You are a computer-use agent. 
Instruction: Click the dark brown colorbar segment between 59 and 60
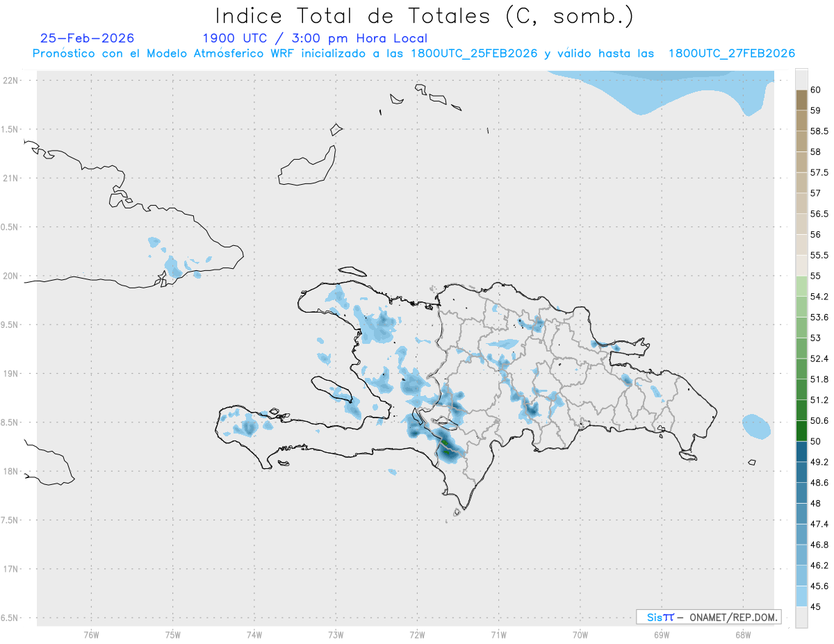(801, 100)
